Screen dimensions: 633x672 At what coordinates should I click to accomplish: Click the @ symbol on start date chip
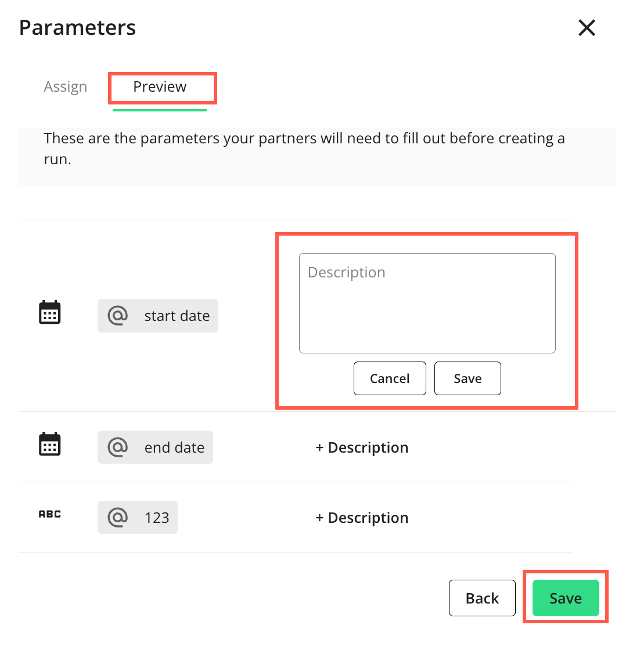coord(118,316)
